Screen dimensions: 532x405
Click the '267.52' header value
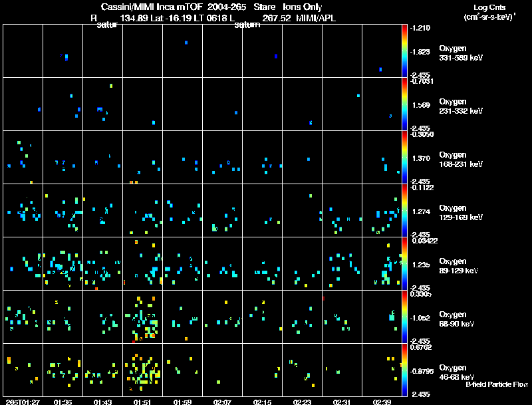coord(277,18)
